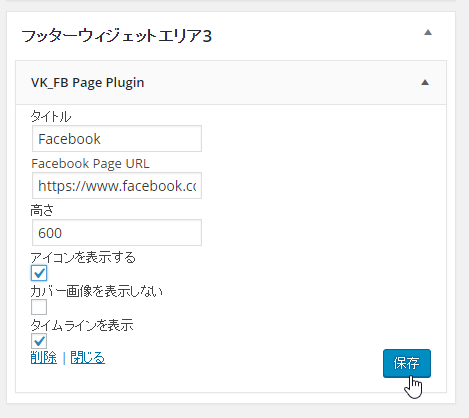469x418 pixels.
Task: Click the タイムラインを表示 label text
Action: 82,325
